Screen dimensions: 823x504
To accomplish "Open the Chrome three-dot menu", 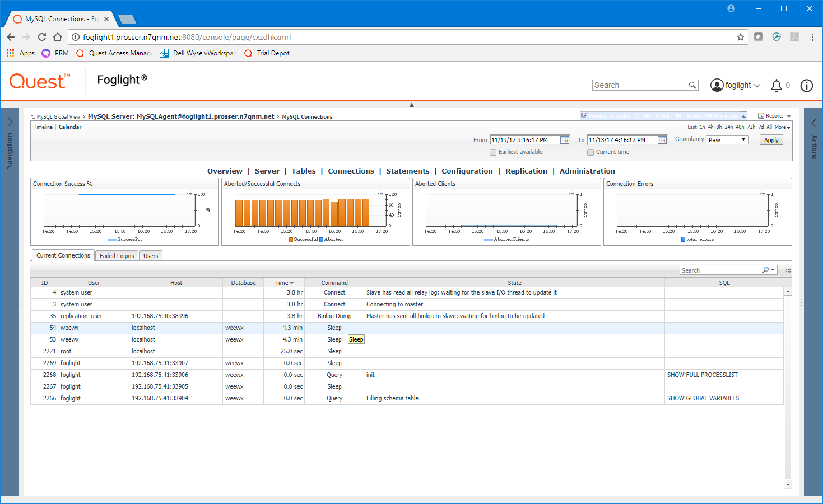I will 812,37.
